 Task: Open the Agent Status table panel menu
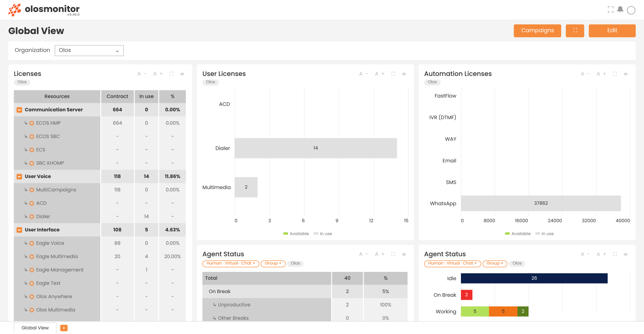pyautogui.click(x=404, y=254)
